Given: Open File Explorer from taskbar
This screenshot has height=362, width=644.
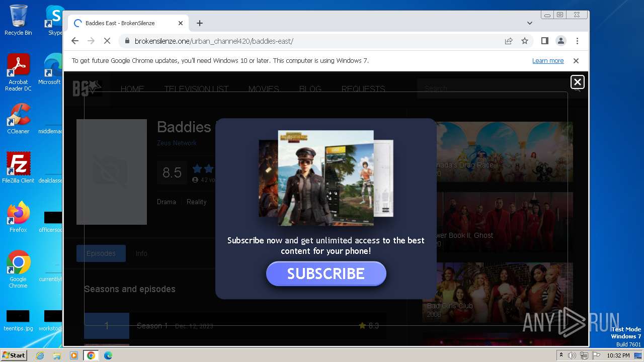Looking at the screenshot, I should (57, 355).
